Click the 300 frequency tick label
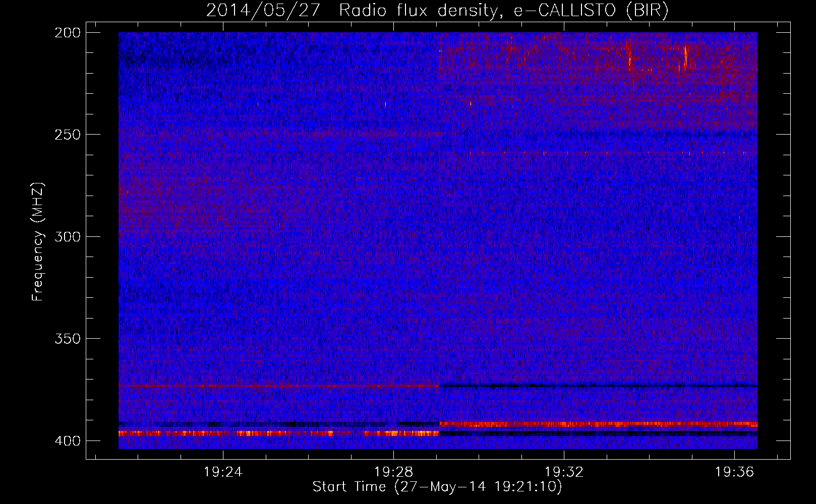Viewport: 816px width, 504px height. pos(68,237)
